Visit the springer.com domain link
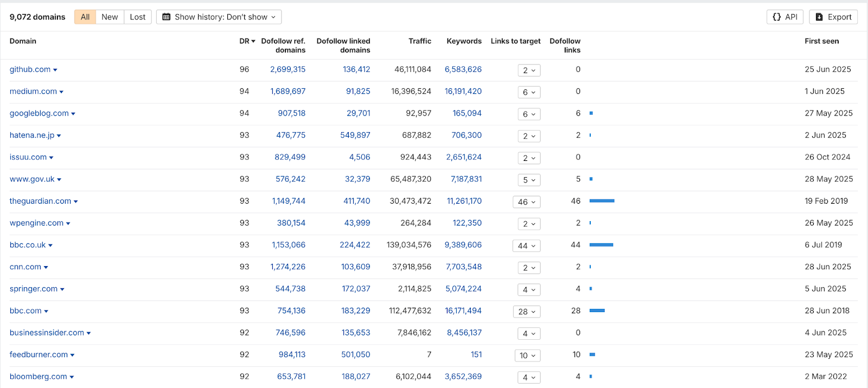The height and width of the screenshot is (388, 868). coord(34,289)
